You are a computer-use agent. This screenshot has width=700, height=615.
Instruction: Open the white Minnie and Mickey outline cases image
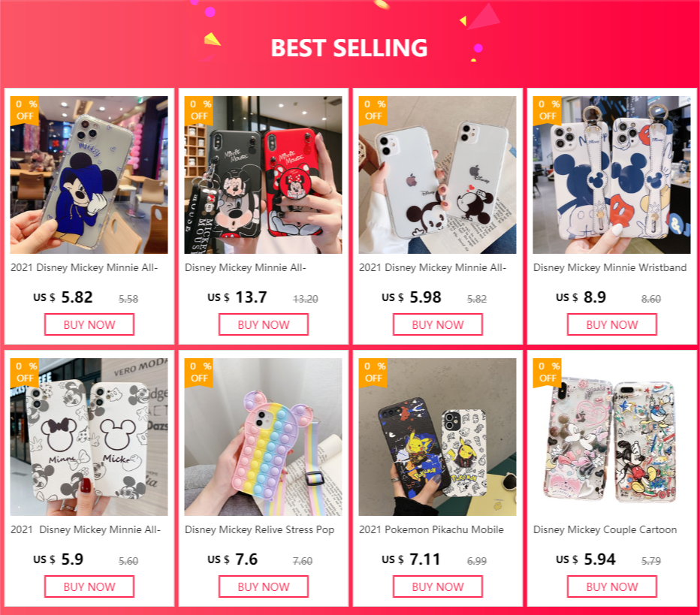point(89,437)
